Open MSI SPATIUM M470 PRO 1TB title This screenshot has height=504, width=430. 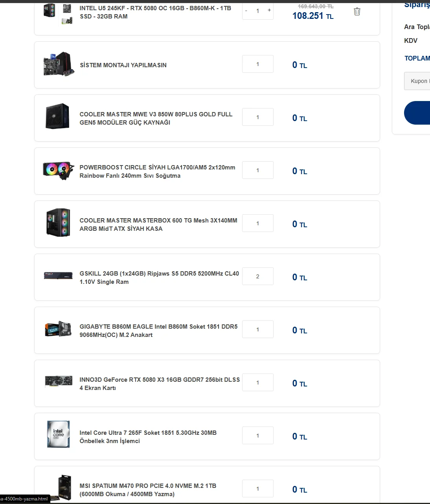[148, 490]
